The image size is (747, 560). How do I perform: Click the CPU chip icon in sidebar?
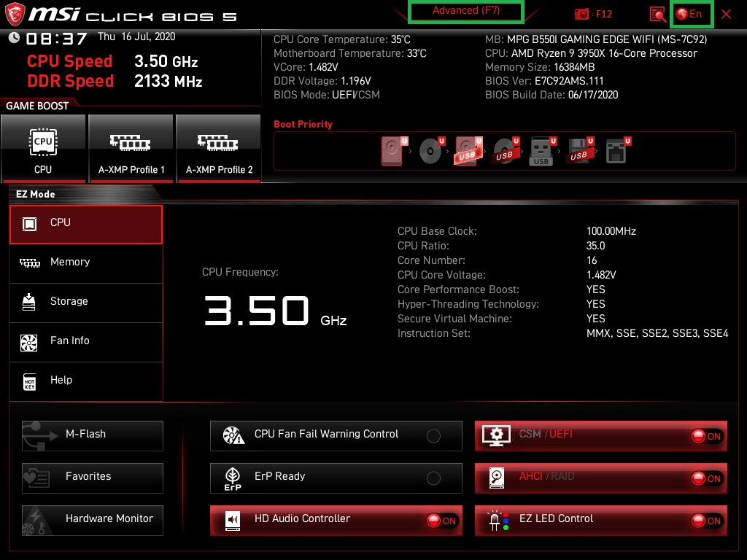coord(29,224)
